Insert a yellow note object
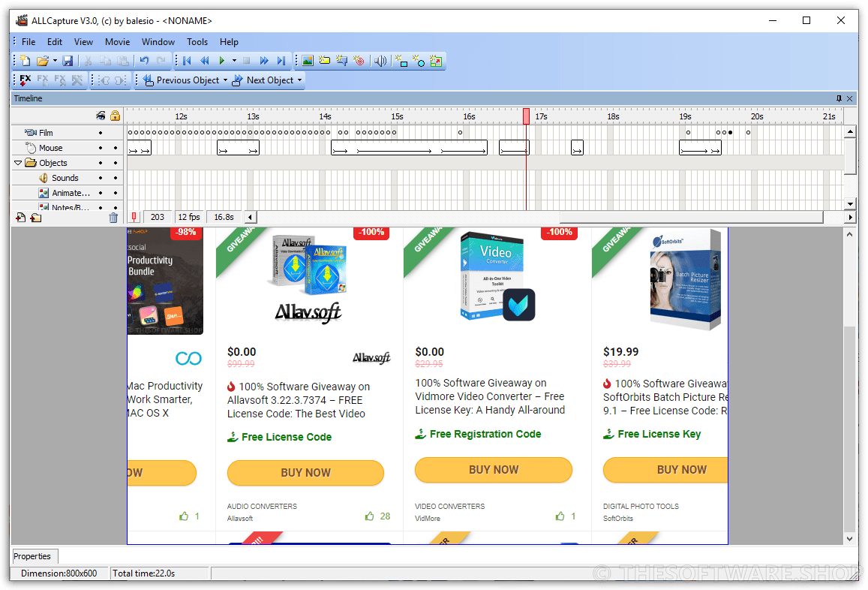This screenshot has height=590, width=868. coord(324,60)
